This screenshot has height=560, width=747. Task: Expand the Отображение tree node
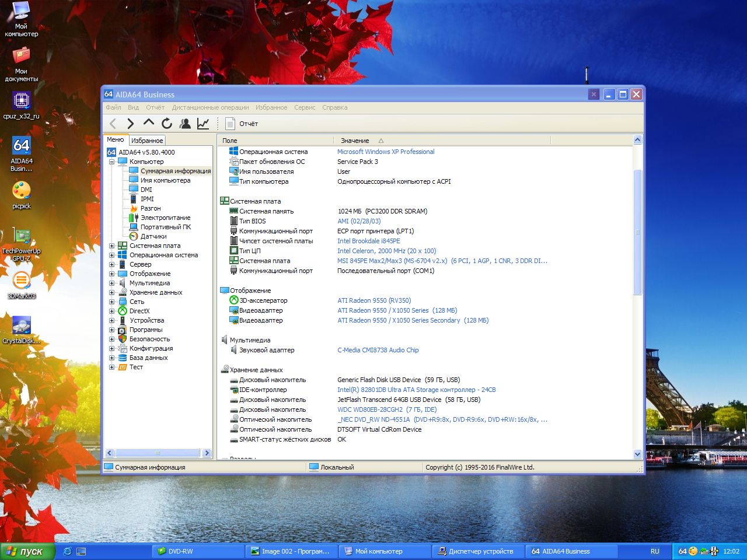[x=111, y=274]
